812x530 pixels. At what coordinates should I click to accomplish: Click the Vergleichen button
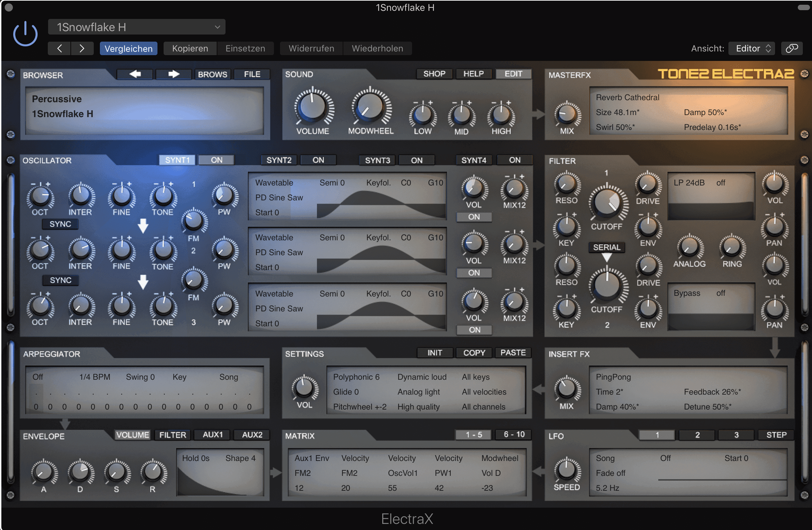128,48
